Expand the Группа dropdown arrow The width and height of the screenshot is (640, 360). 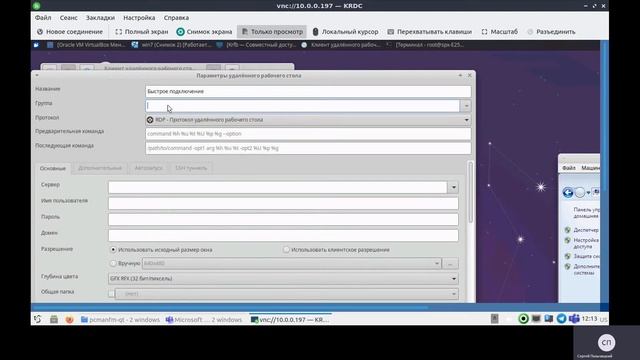tap(466, 106)
